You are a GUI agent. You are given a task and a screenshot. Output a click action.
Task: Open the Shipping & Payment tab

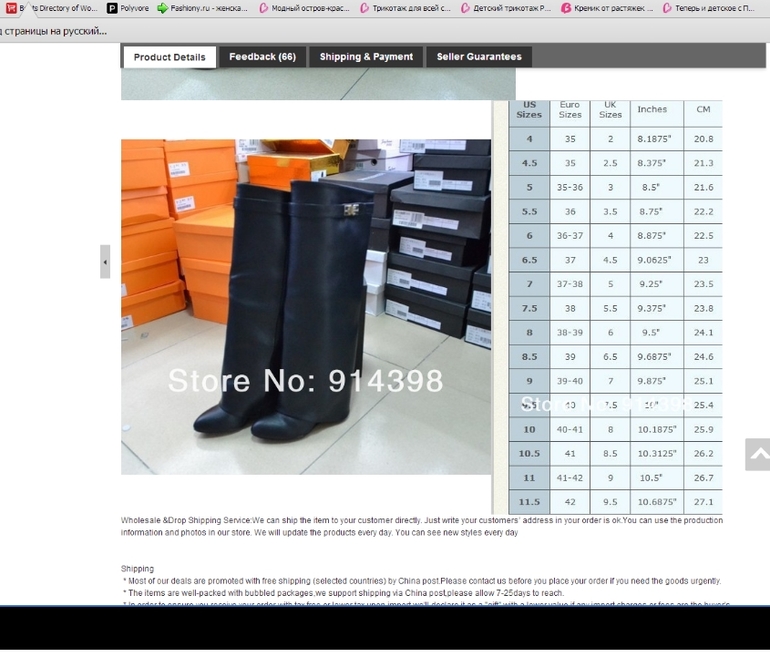(366, 57)
